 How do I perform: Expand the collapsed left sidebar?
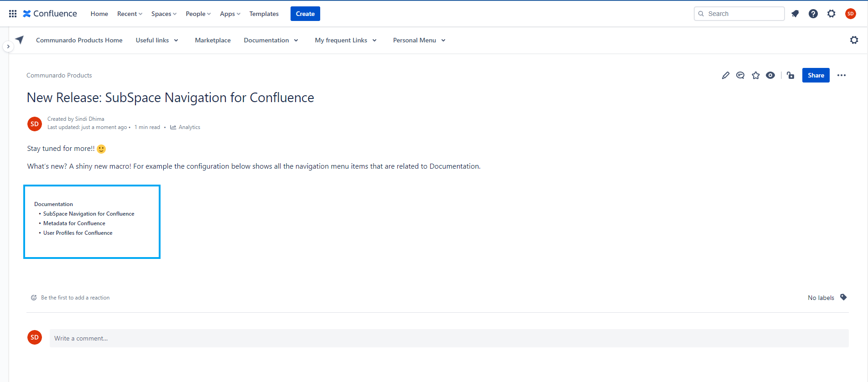click(8, 46)
